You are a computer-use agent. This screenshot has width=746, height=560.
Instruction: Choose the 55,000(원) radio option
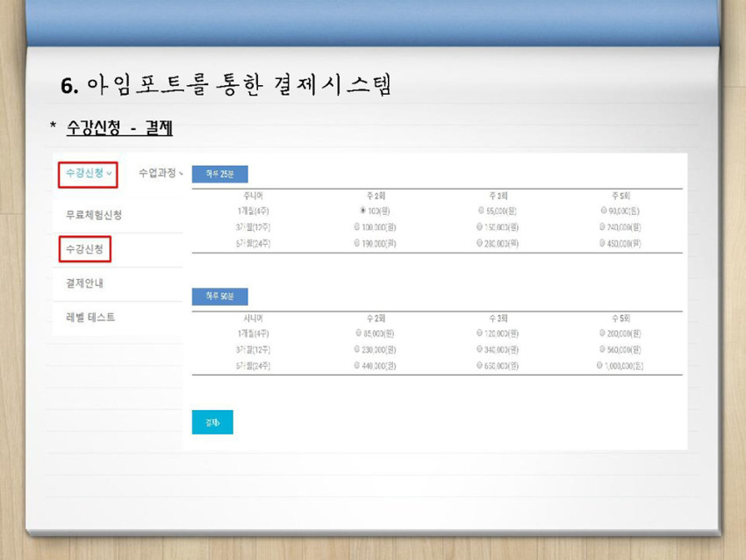[481, 211]
